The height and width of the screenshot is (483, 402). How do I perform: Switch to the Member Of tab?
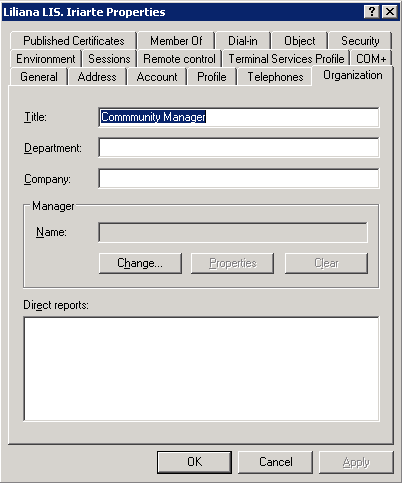coord(176,41)
